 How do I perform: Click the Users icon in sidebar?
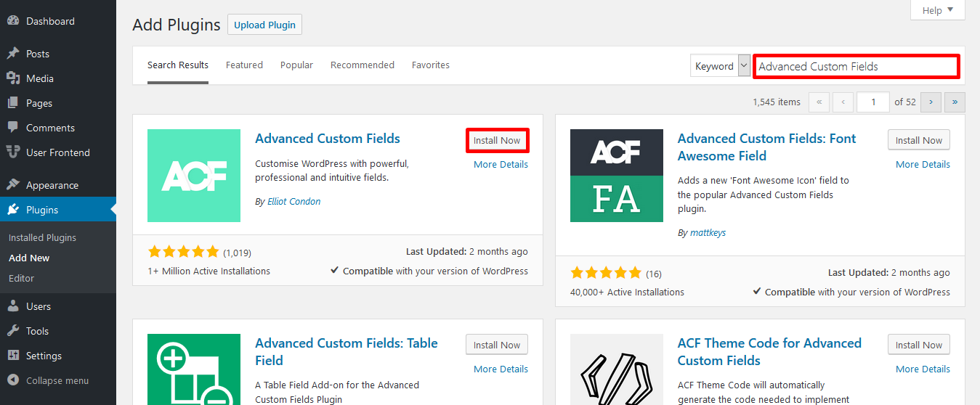click(12, 306)
